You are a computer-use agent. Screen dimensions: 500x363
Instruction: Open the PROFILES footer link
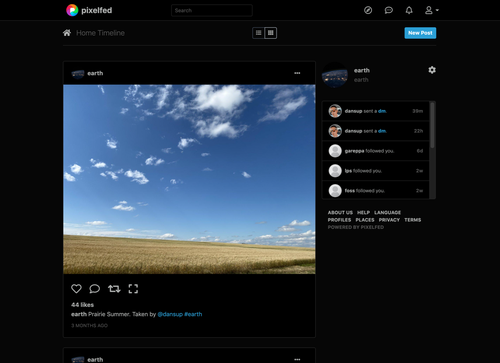(339, 220)
